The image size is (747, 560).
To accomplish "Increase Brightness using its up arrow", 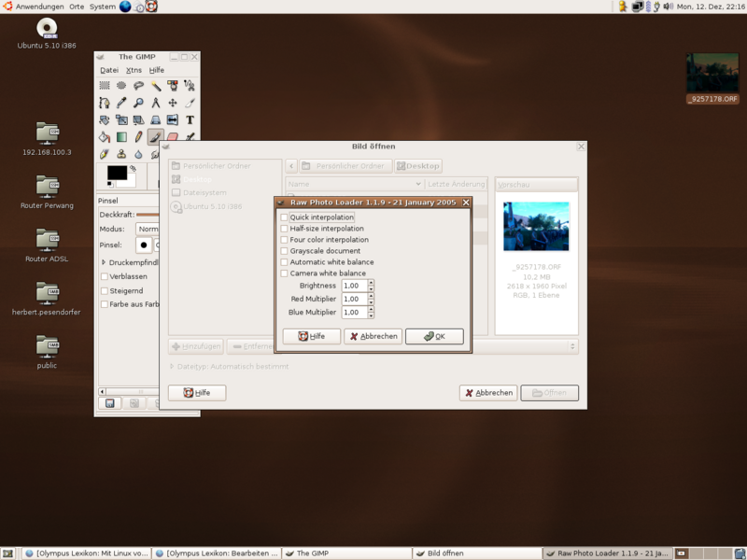I will tap(371, 281).
